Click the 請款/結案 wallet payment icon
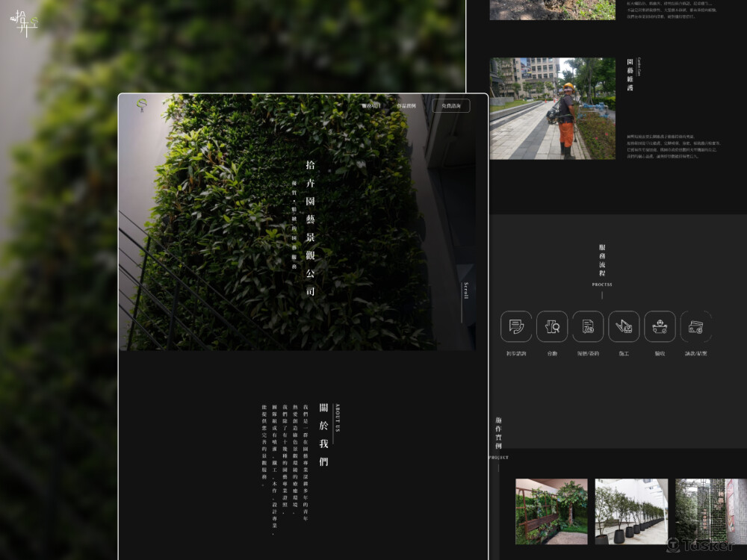 (x=696, y=327)
